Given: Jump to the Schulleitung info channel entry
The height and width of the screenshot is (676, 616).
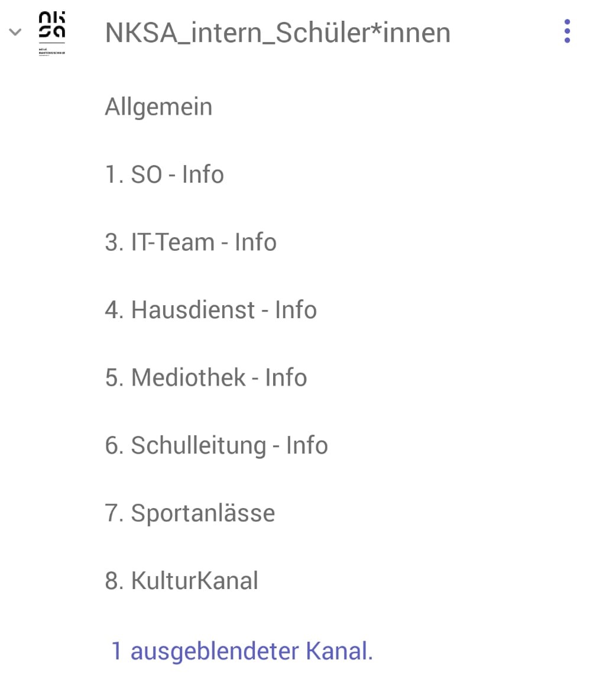Looking at the screenshot, I should 216,445.
